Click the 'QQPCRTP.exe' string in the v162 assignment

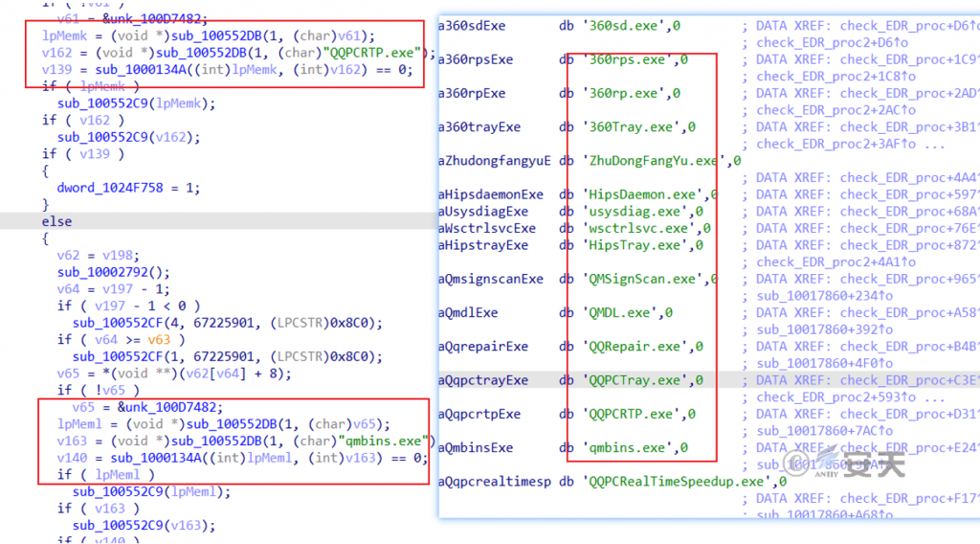click(372, 53)
